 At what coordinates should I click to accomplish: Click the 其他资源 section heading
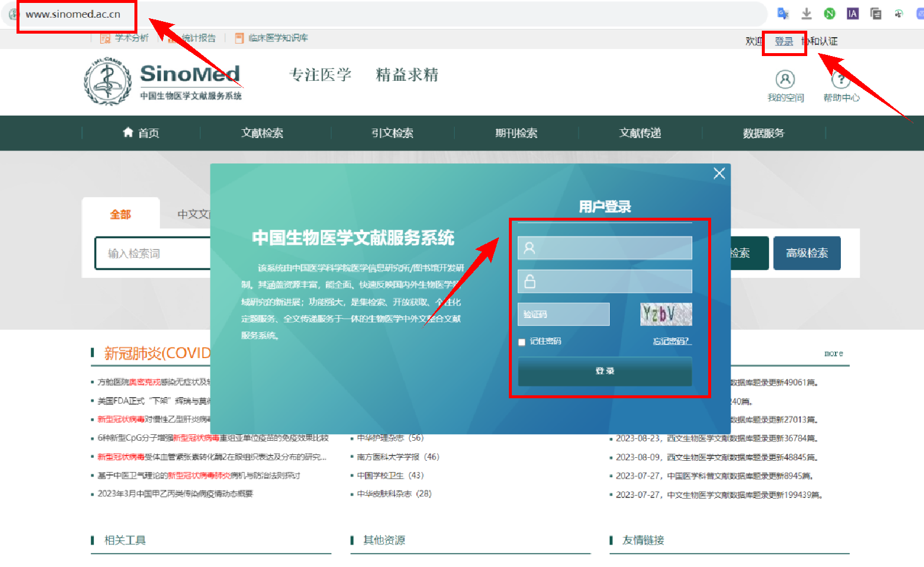point(384,540)
